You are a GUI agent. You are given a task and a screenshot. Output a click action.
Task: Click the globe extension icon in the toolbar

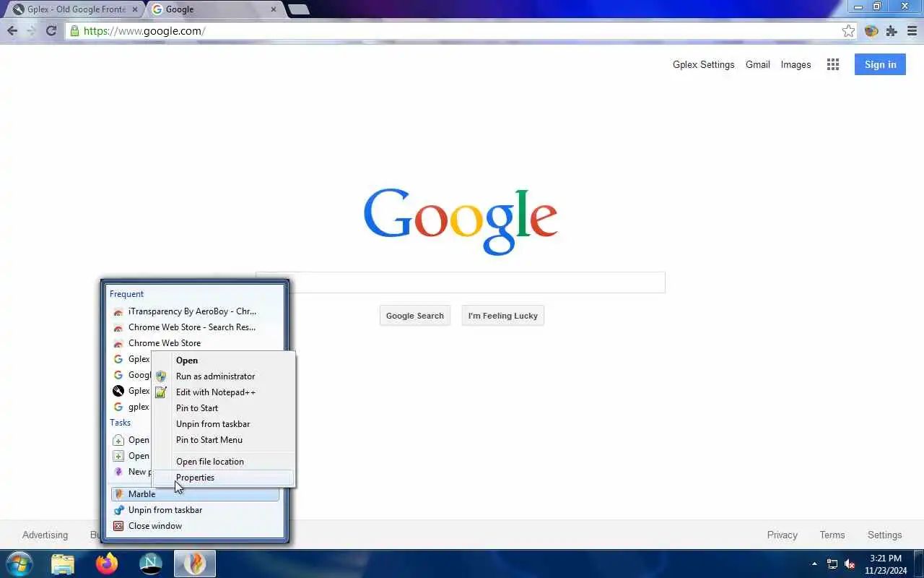[x=871, y=31]
